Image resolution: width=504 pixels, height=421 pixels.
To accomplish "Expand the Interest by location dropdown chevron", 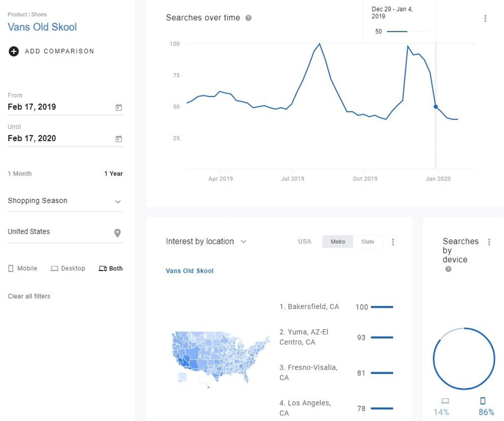I will (x=243, y=242).
